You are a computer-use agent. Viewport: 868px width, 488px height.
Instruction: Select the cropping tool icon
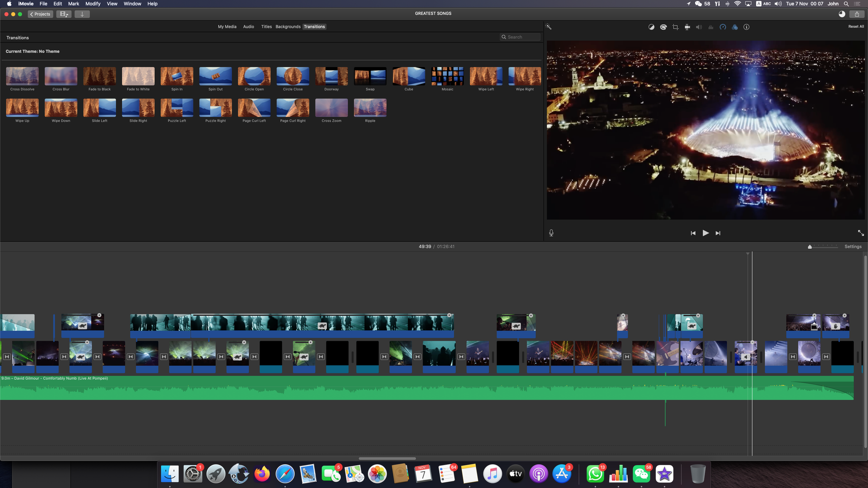675,27
